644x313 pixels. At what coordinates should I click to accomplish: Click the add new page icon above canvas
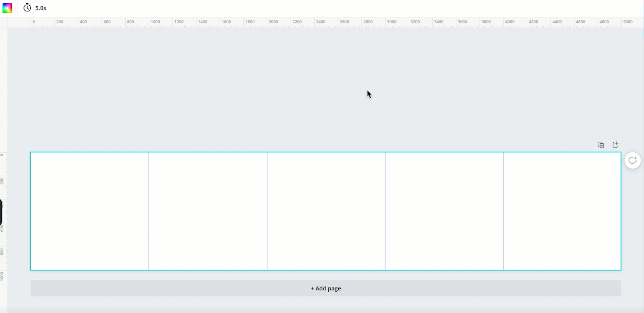615,145
